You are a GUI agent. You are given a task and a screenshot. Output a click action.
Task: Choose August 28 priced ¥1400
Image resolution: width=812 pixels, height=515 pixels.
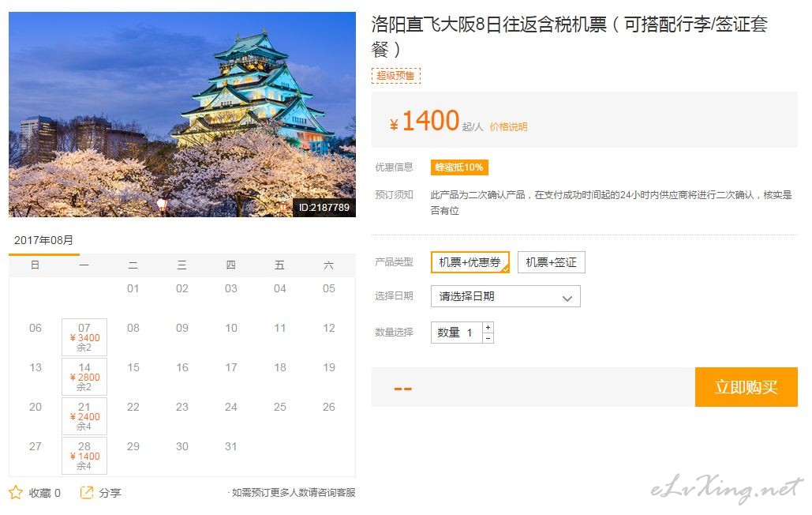point(84,456)
